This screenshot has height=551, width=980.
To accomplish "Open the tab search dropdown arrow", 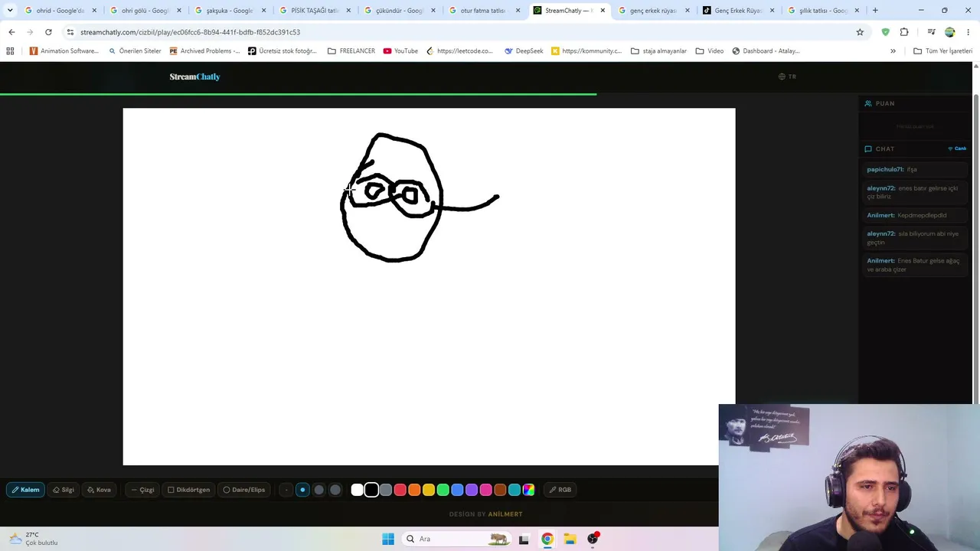I will coord(10,11).
